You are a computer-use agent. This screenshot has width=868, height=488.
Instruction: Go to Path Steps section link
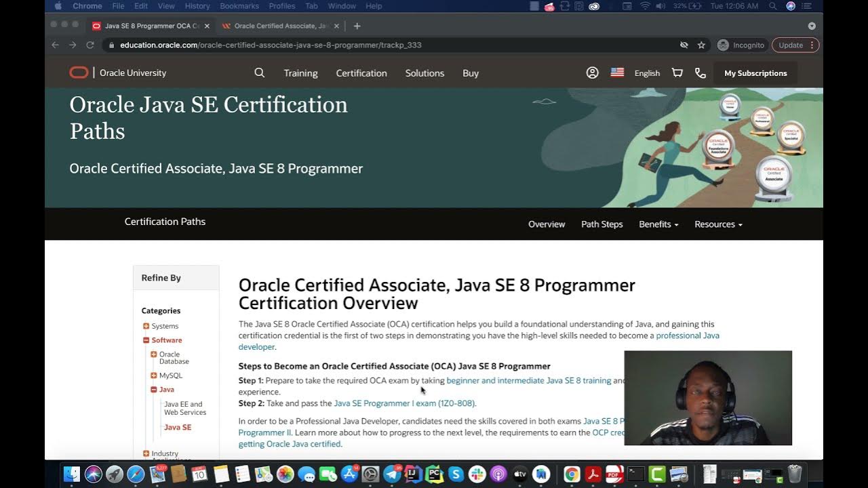point(601,224)
